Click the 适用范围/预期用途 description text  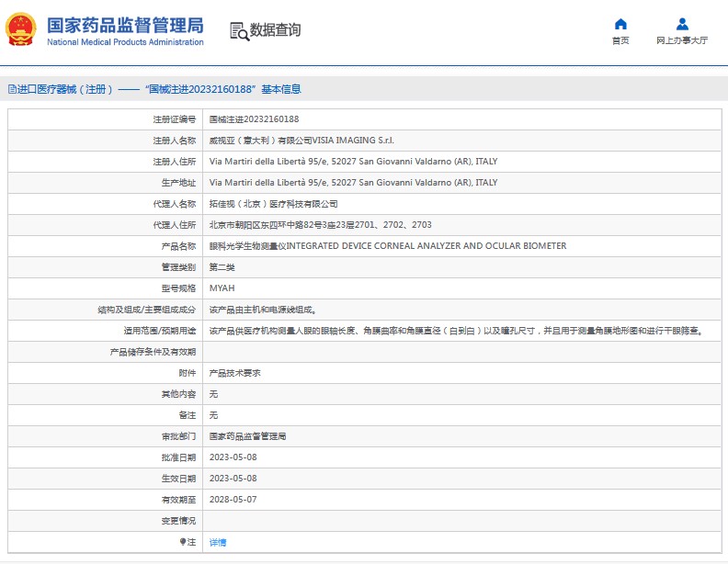pyautogui.click(x=455, y=331)
